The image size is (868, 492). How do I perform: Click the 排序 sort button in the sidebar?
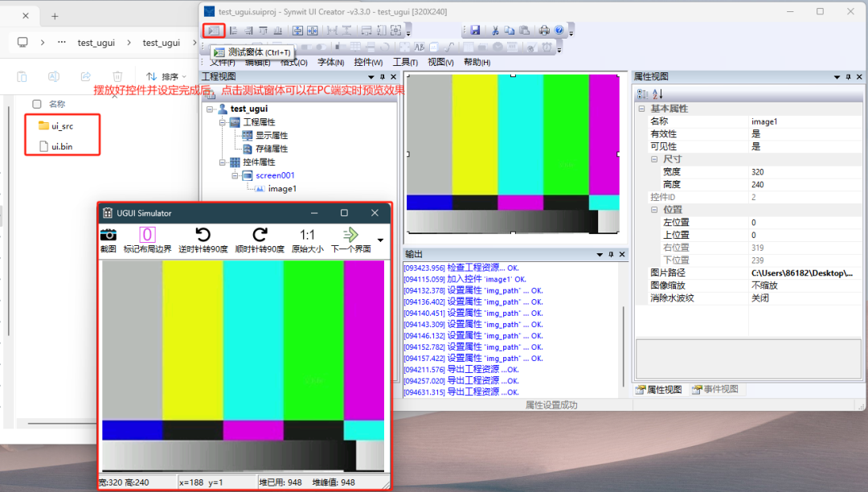[167, 76]
